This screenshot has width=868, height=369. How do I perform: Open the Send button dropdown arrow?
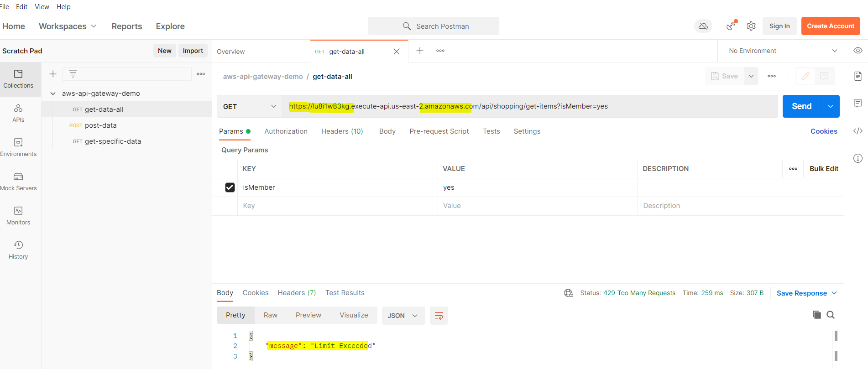point(831,106)
